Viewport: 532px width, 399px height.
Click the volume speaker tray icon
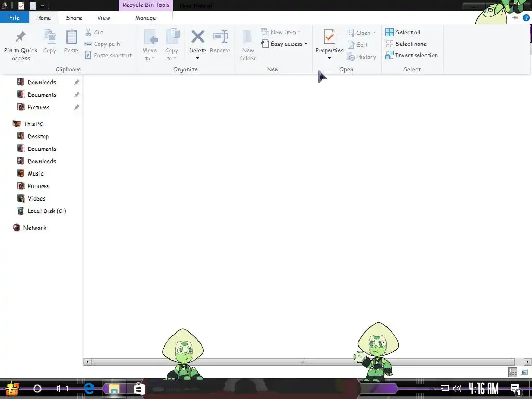click(x=457, y=389)
